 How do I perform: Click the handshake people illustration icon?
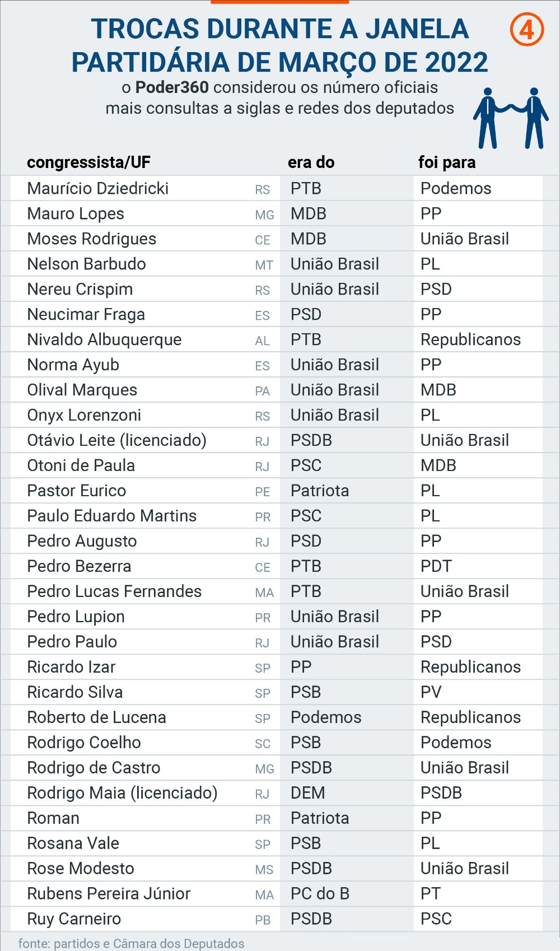510,118
